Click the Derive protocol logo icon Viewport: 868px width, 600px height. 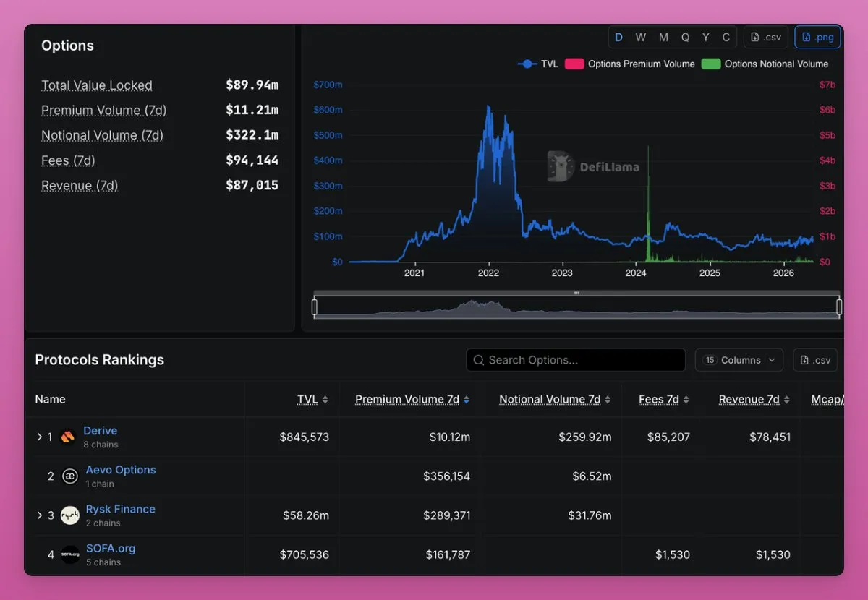(x=67, y=437)
